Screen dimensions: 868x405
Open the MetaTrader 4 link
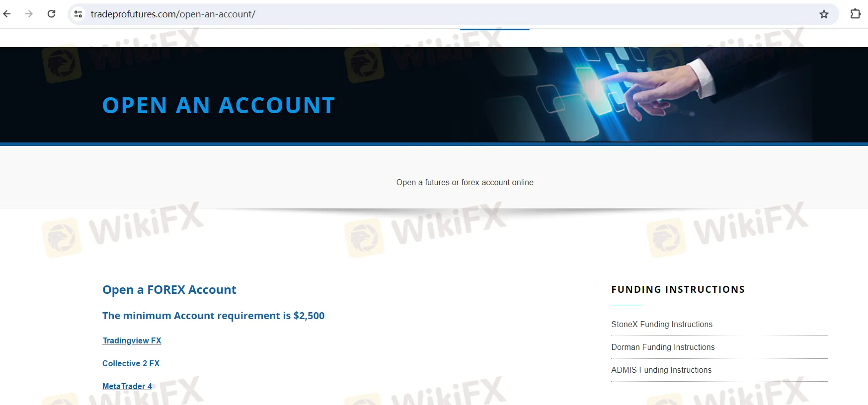pyautogui.click(x=127, y=386)
